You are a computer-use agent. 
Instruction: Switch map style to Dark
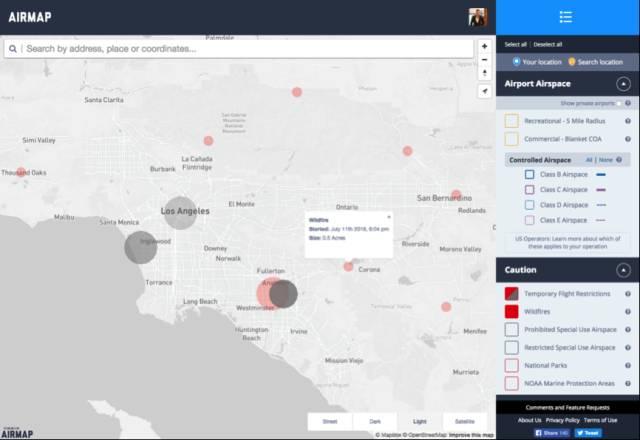click(x=375, y=421)
